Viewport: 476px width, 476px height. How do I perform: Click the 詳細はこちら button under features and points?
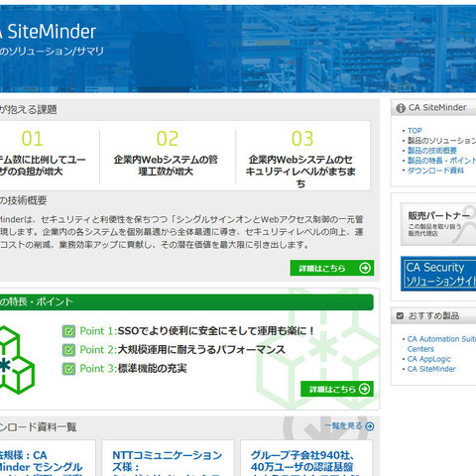point(337,389)
